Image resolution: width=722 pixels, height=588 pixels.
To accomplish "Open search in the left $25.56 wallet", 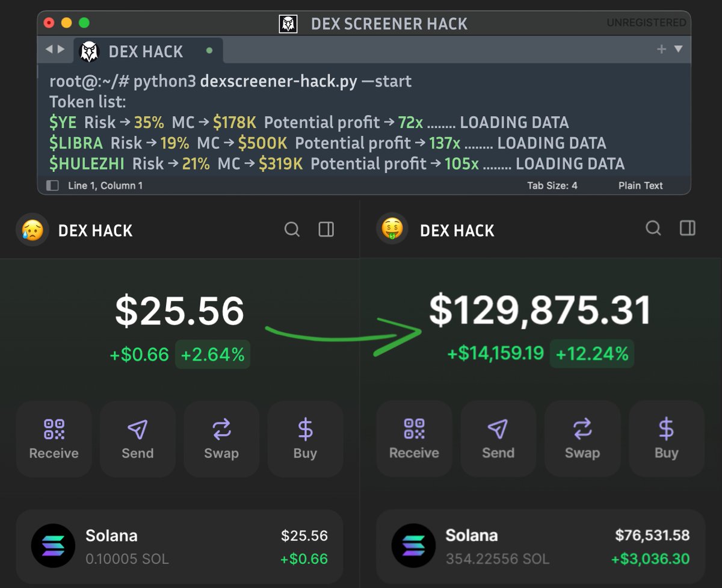I will coord(292,229).
